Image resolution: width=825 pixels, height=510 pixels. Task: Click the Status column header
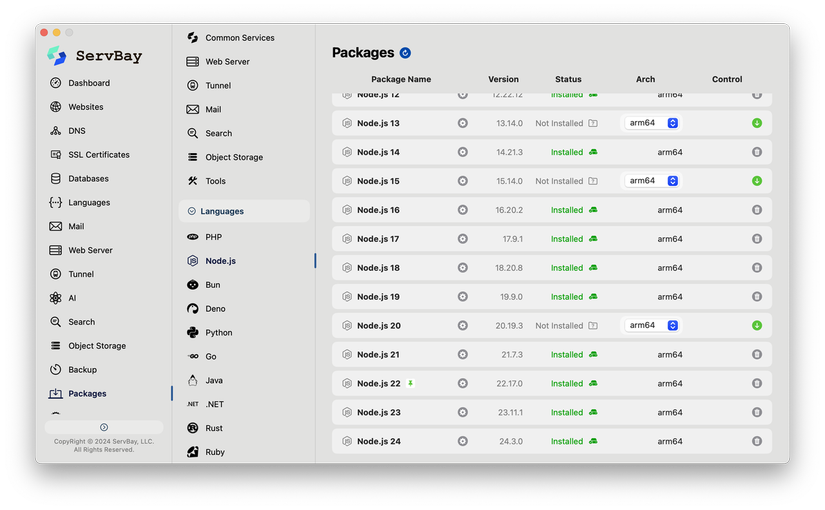point(568,79)
